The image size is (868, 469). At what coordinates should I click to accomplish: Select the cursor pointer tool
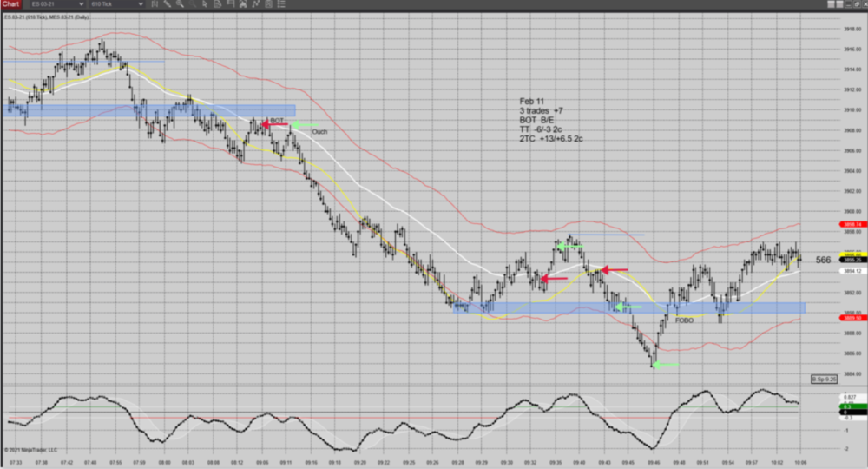click(205, 4)
